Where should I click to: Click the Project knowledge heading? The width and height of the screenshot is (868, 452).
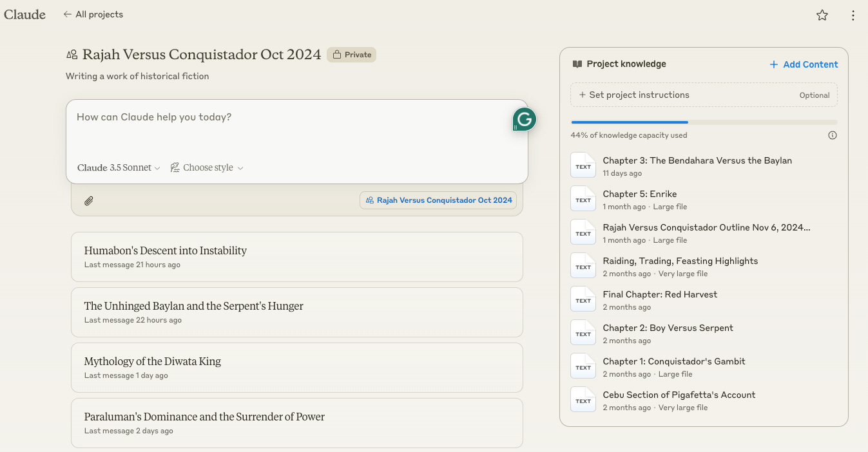[x=626, y=64]
